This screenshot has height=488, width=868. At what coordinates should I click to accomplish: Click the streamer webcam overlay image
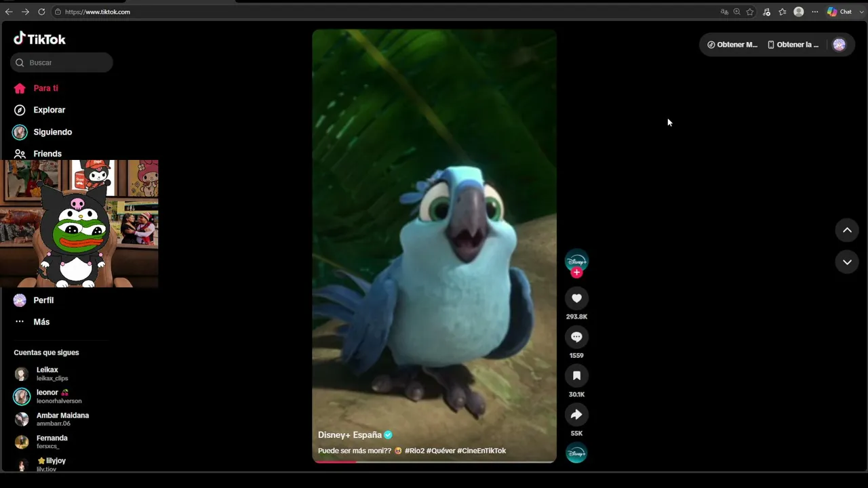click(79, 224)
